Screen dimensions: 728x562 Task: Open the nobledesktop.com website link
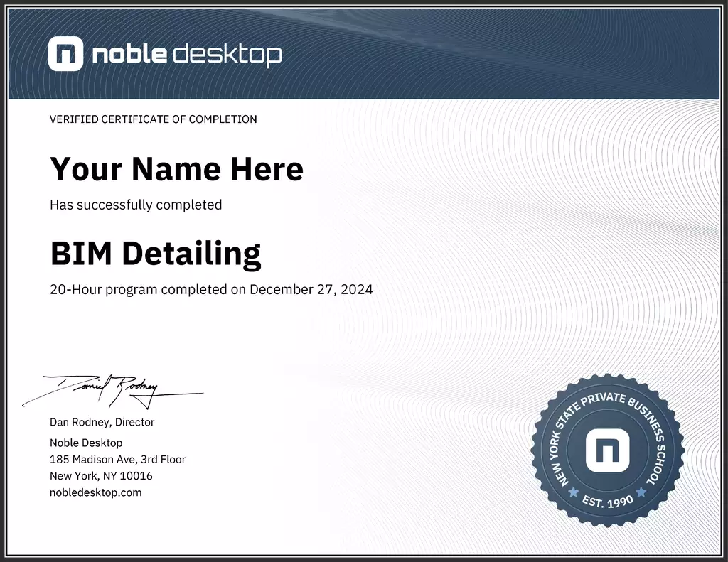click(95, 492)
